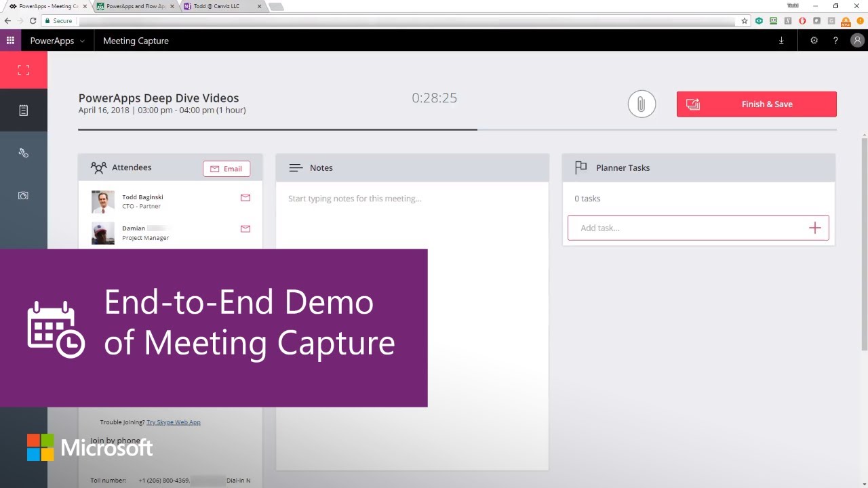Click Todd Baginski's name in attendees
The height and width of the screenshot is (488, 868).
point(142,197)
